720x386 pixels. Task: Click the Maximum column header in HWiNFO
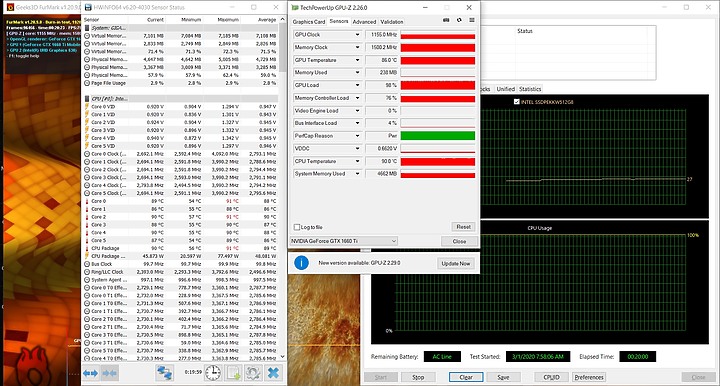click(228, 20)
